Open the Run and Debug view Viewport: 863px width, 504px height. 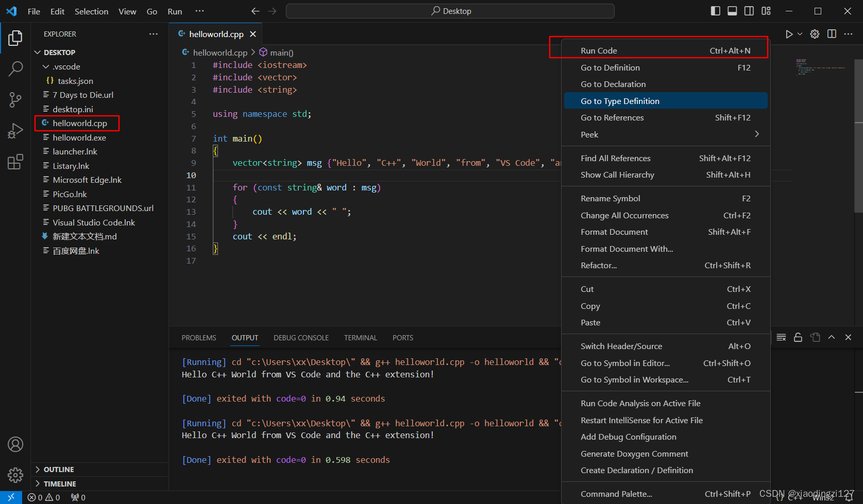(15, 131)
